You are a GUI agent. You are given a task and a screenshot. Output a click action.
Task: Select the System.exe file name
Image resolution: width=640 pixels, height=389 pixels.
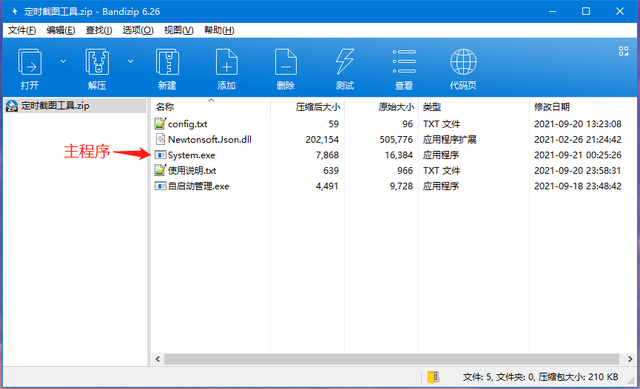pyautogui.click(x=191, y=155)
